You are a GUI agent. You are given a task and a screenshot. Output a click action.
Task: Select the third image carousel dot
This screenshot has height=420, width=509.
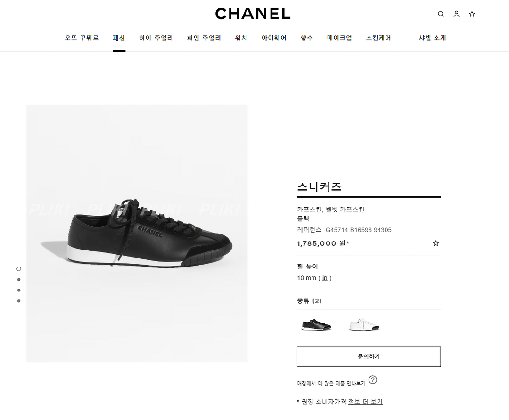click(19, 290)
